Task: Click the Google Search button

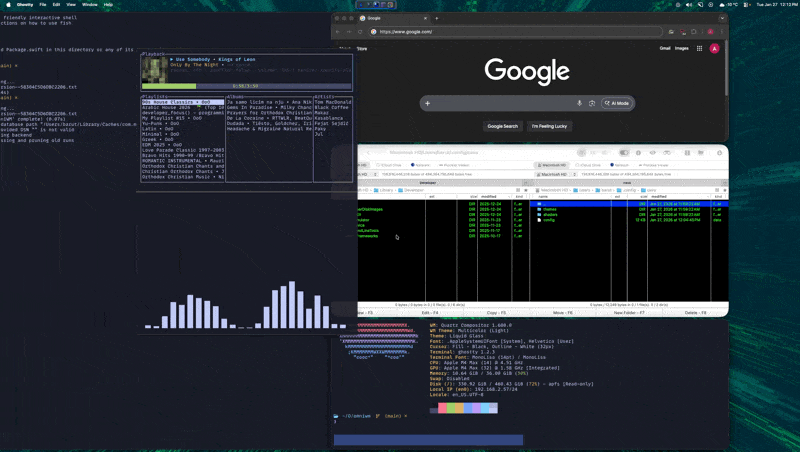Action: click(503, 126)
